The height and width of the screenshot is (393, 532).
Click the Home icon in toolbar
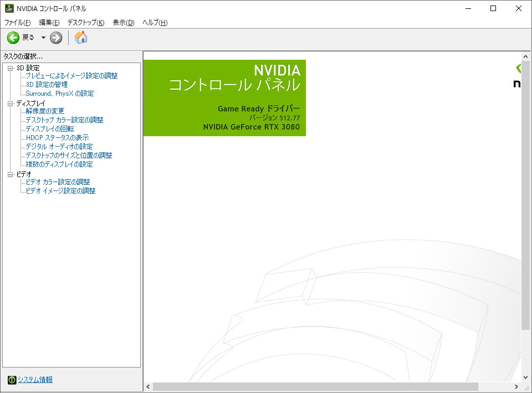(x=81, y=38)
